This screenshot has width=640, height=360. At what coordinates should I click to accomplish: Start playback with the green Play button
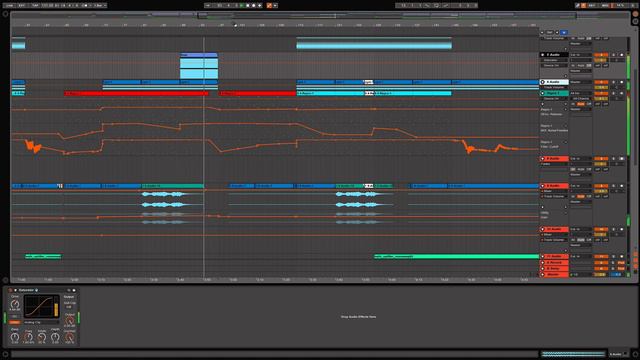242,5
